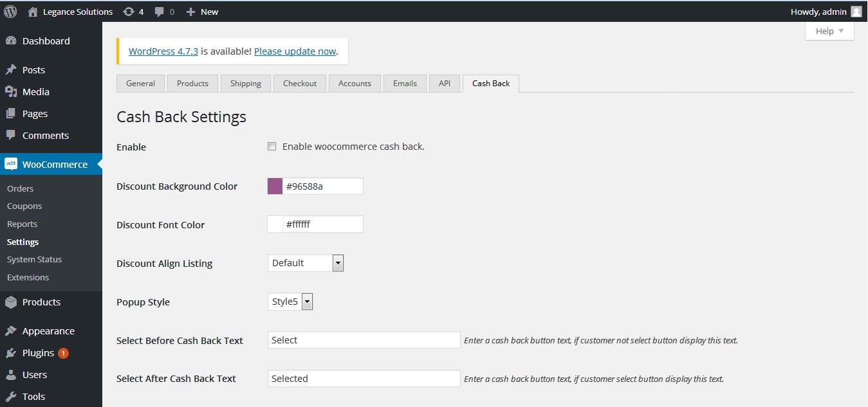Screen dimensions: 868x407
Task: Switch to the Shipping tab
Action: pyautogui.click(x=246, y=84)
